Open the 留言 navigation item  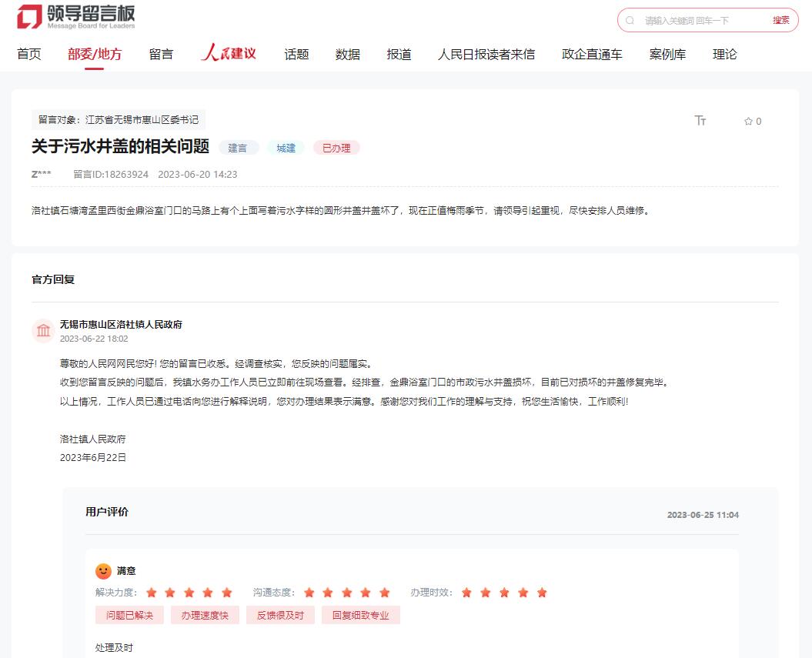(161, 55)
